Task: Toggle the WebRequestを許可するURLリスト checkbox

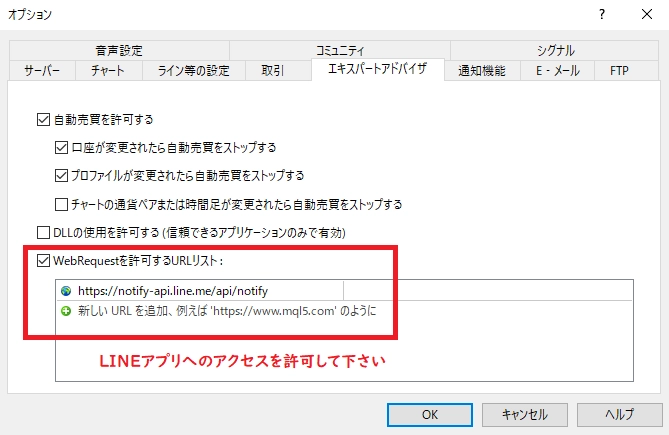Action: pos(44,261)
